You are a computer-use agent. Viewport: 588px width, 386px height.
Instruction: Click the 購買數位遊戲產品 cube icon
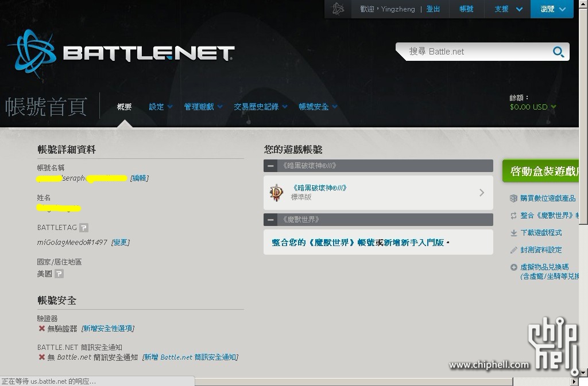tap(513, 198)
